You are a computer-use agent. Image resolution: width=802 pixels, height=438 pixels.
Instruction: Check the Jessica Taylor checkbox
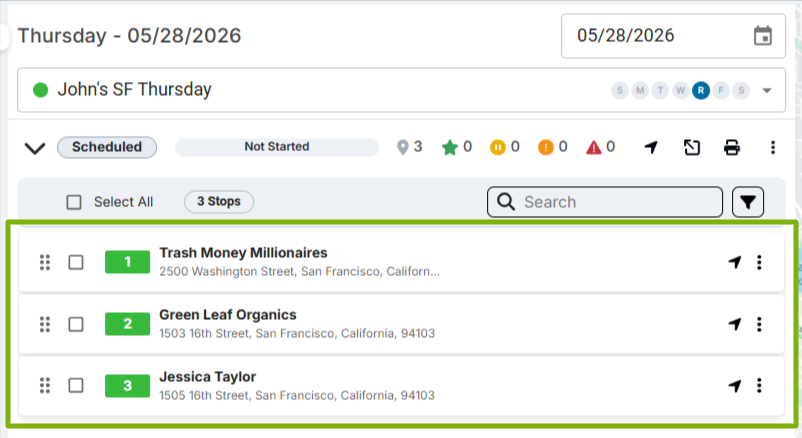(x=76, y=385)
